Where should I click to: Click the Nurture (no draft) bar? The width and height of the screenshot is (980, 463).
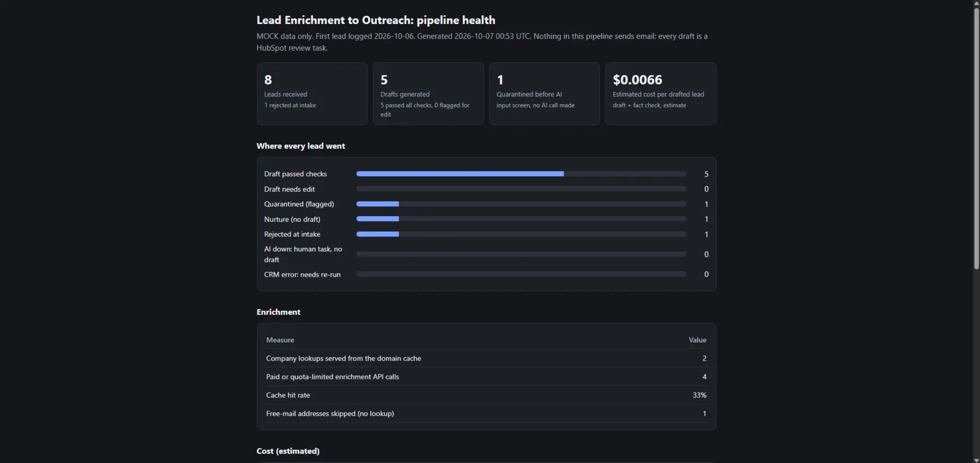[x=521, y=219]
